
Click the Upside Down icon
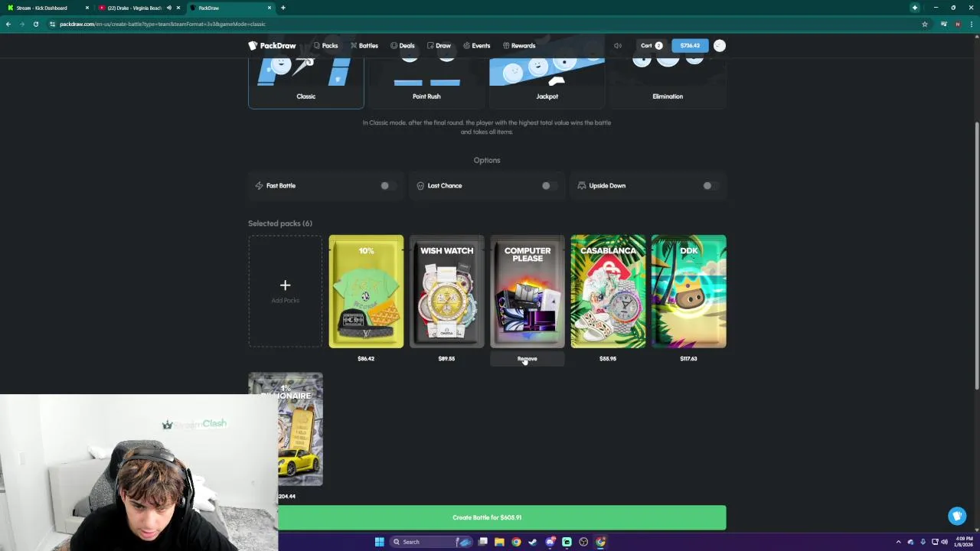point(582,186)
